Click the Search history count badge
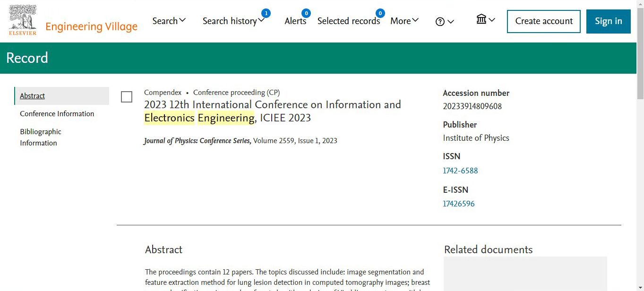This screenshot has width=644, height=291. (x=266, y=13)
